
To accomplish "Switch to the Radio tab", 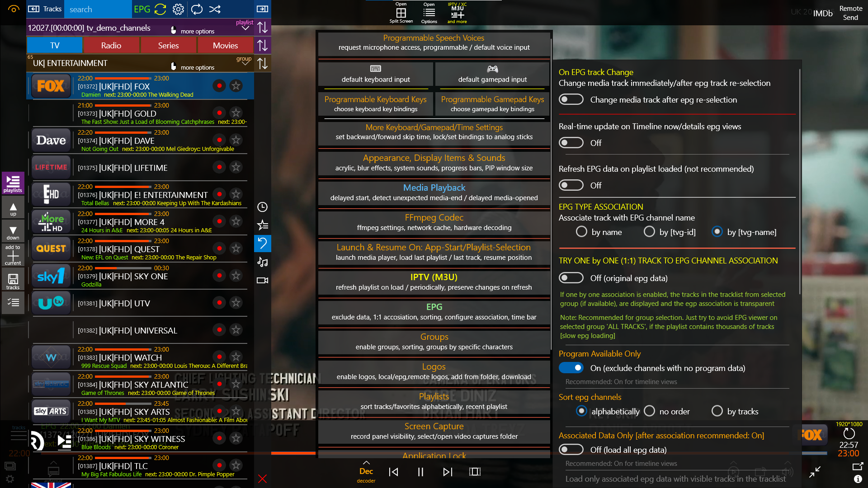I will tap(111, 45).
